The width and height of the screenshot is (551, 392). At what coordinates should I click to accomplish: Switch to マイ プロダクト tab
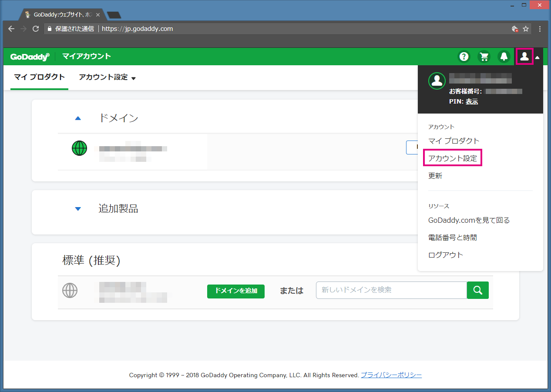pos(39,77)
